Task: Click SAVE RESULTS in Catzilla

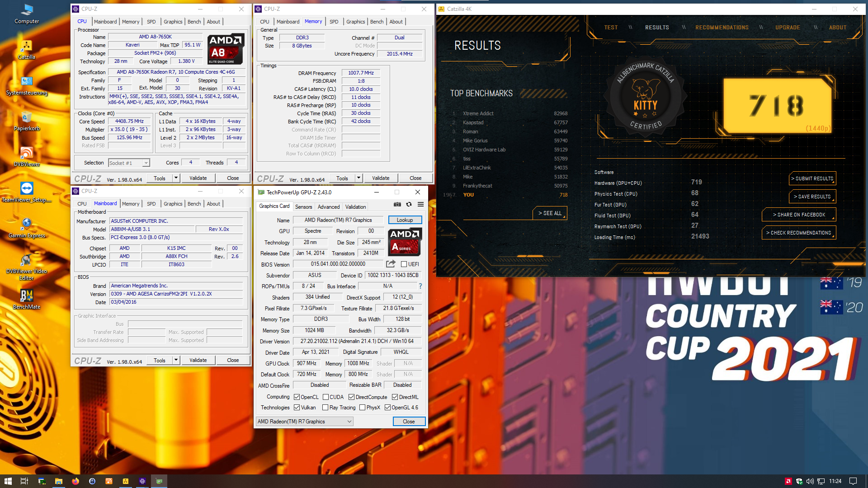Action: (812, 197)
